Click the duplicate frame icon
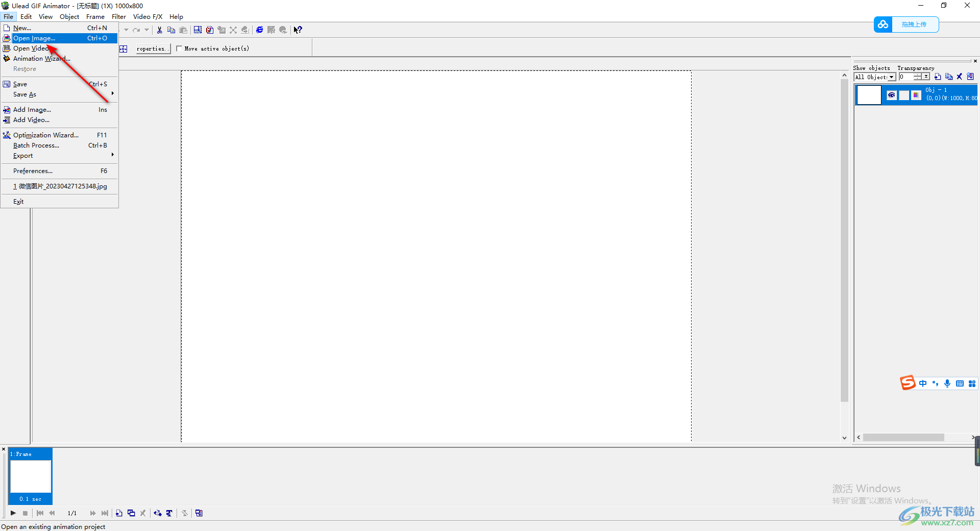The image size is (980, 531). 131,513
